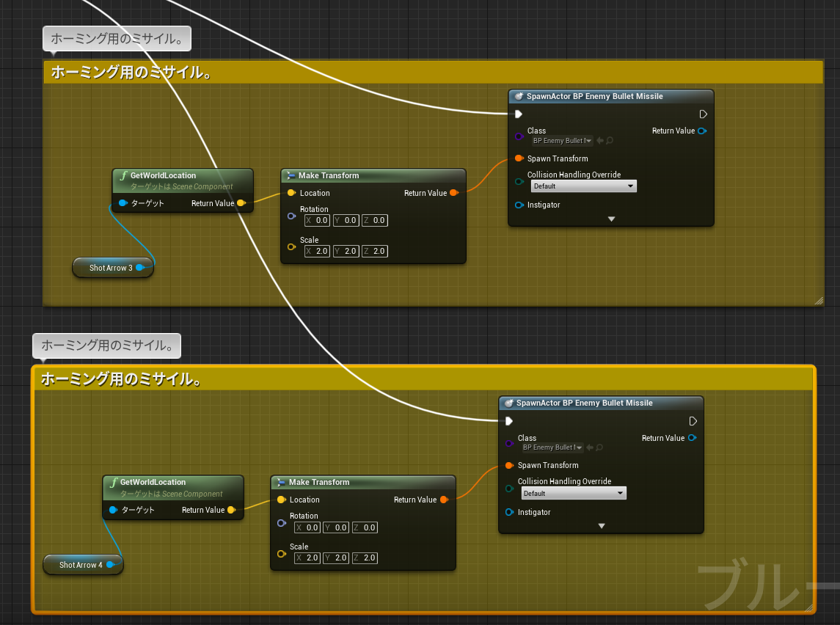Click the ターゲット pin of the upper GetWorldLocation node
840x625 pixels.
(x=123, y=203)
